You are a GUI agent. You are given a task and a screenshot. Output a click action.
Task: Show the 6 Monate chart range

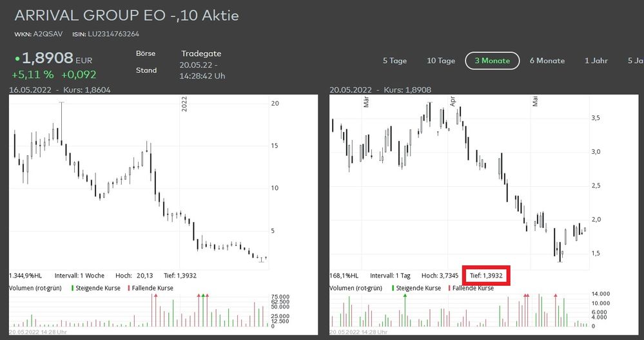547,61
